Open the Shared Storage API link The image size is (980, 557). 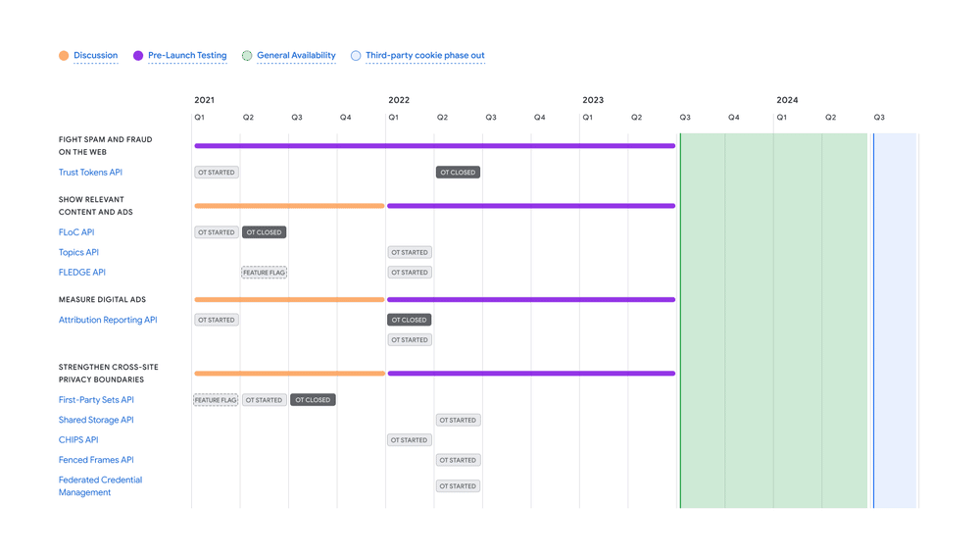pyautogui.click(x=96, y=420)
